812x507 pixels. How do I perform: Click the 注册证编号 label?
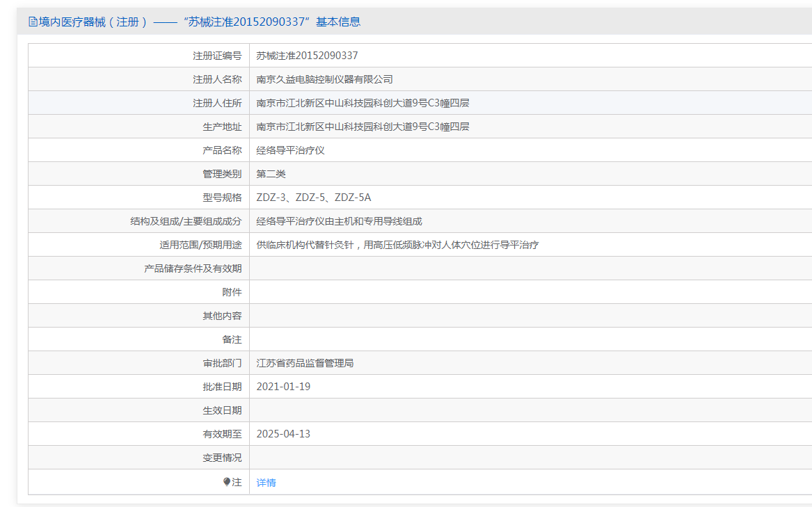coord(218,56)
